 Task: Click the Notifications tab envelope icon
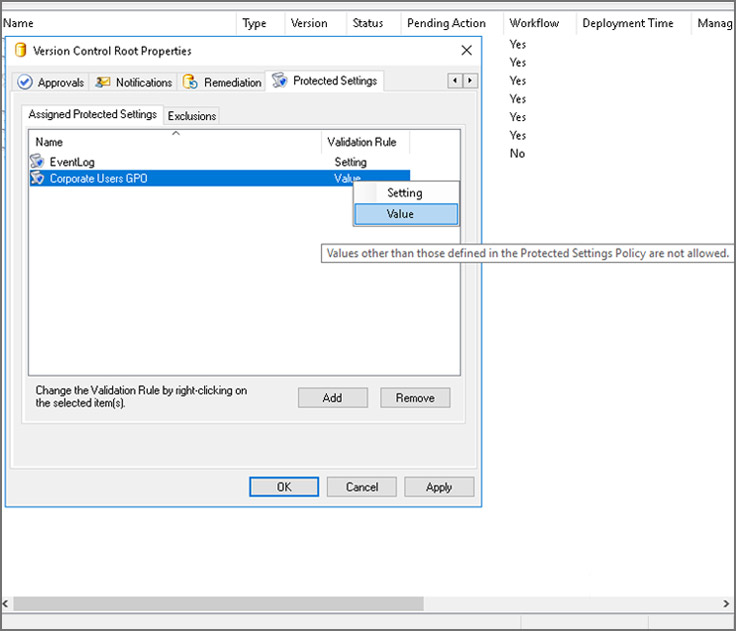(x=102, y=82)
